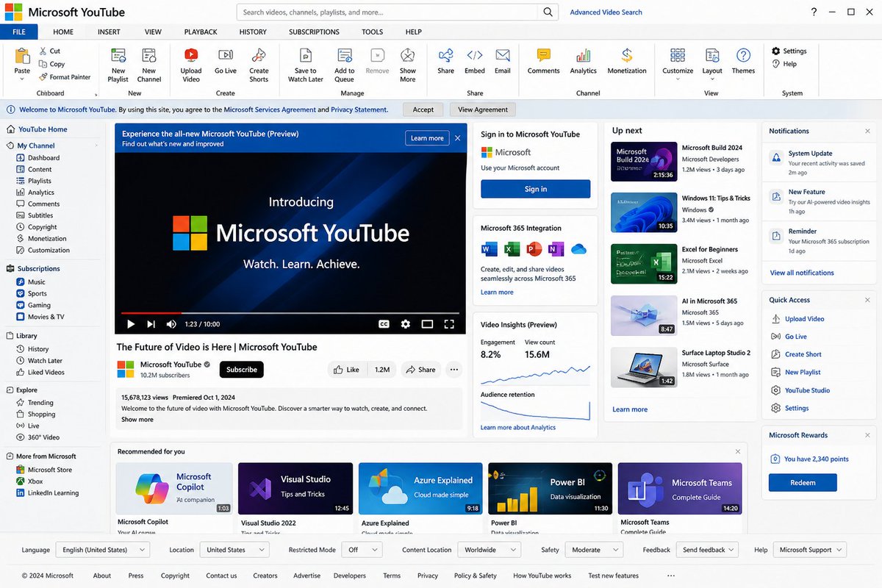Click the audience retention chart
882x588 pixels.
point(535,410)
